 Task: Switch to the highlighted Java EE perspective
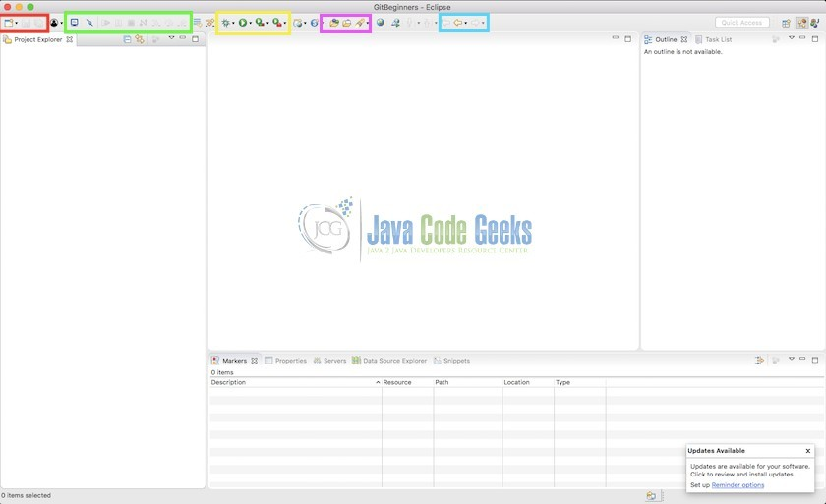pos(802,23)
